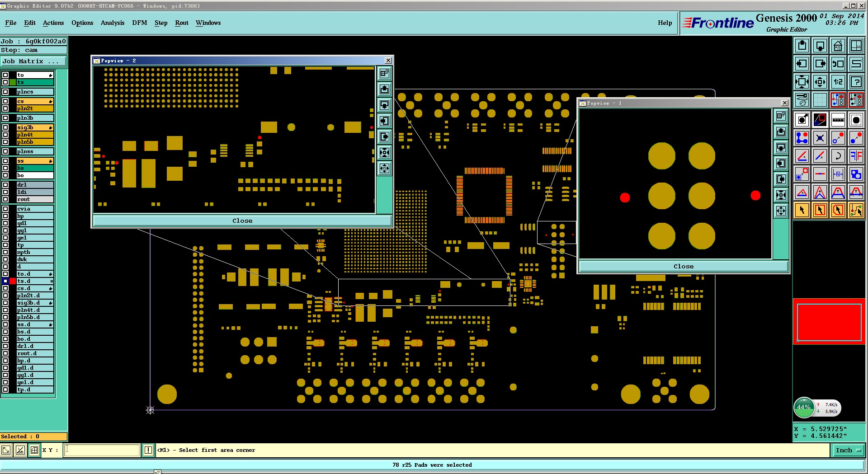Select the plain arrow pointer tool

[x=802, y=210]
